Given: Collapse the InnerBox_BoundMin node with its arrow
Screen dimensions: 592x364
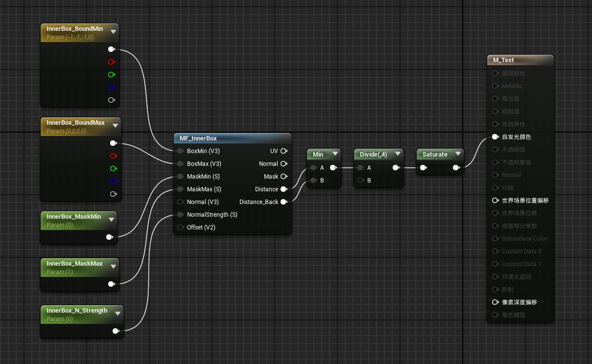Looking at the screenshot, I should click(x=114, y=32).
